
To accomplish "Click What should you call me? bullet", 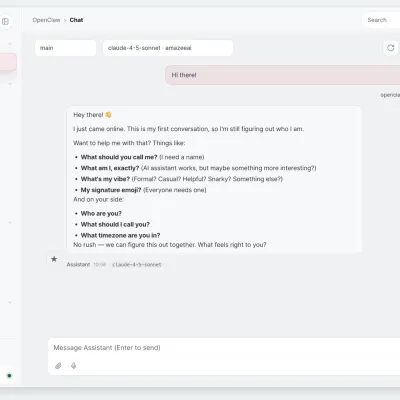I will click(142, 157).
